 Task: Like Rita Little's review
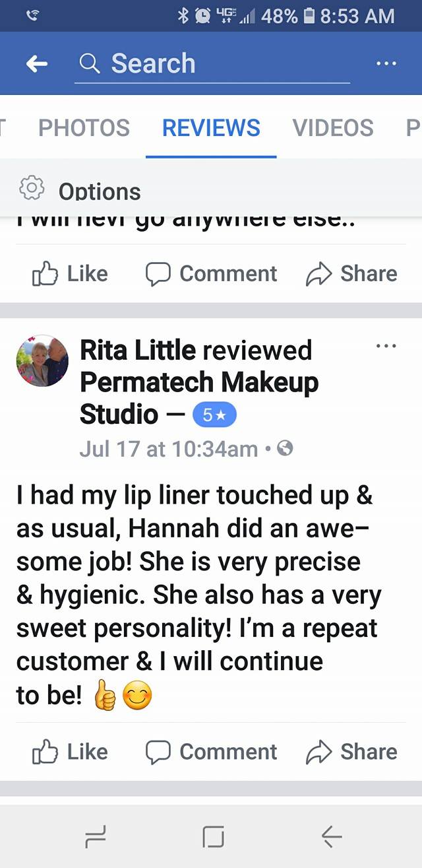70,752
